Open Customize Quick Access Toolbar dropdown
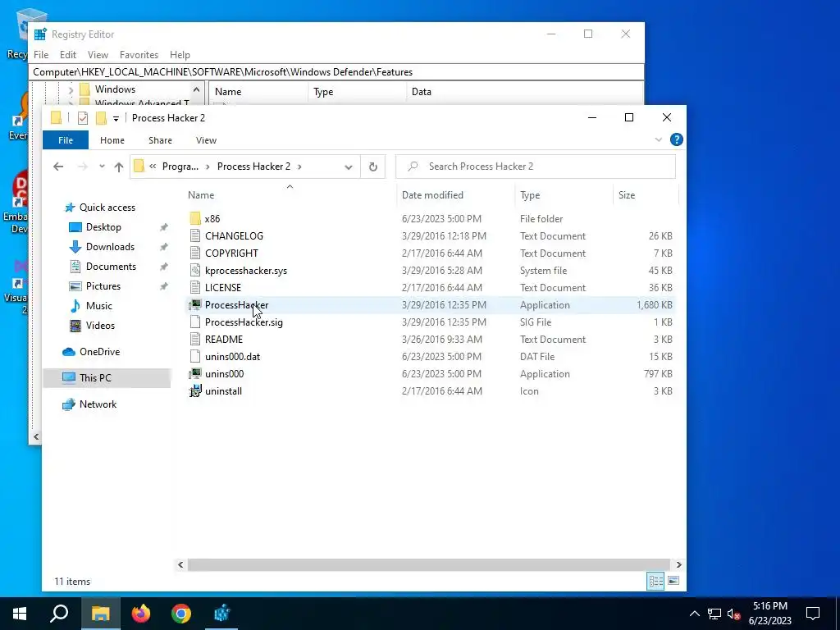 116,118
